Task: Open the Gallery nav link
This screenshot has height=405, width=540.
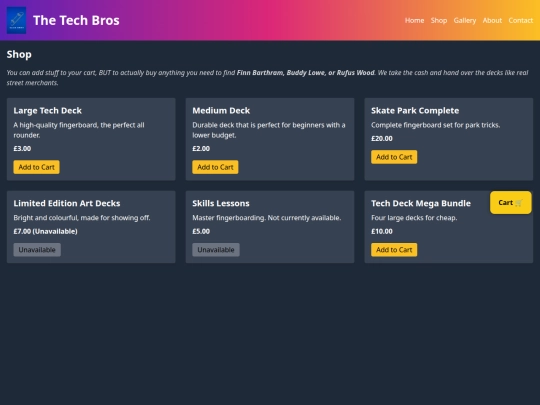Action: point(465,20)
